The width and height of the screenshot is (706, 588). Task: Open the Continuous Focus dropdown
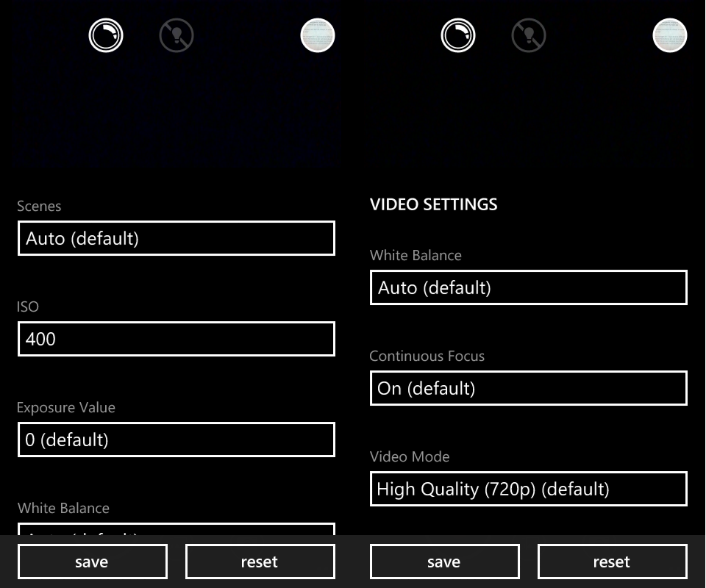[528, 388]
